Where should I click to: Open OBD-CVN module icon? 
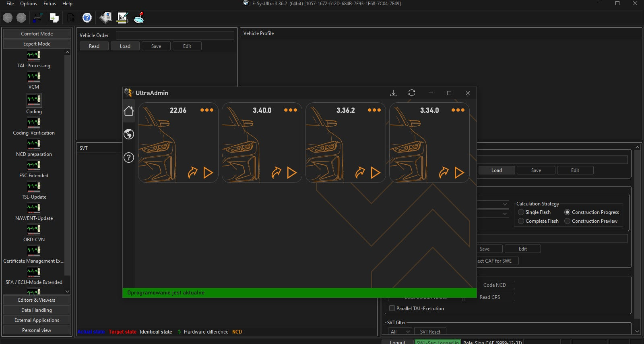click(34, 229)
